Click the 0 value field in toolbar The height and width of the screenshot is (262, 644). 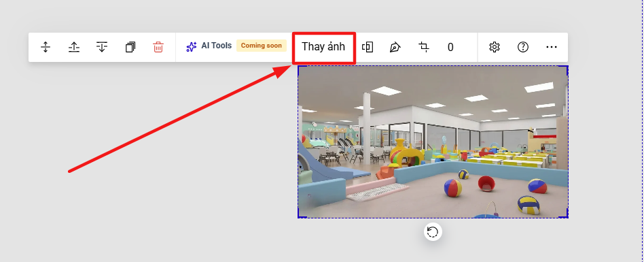pos(450,48)
